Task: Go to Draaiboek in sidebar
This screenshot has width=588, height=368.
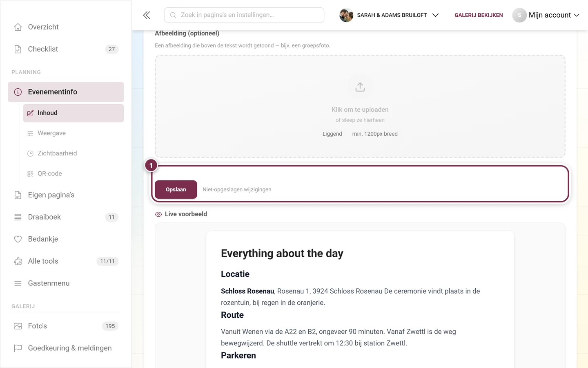Action: 66,217
